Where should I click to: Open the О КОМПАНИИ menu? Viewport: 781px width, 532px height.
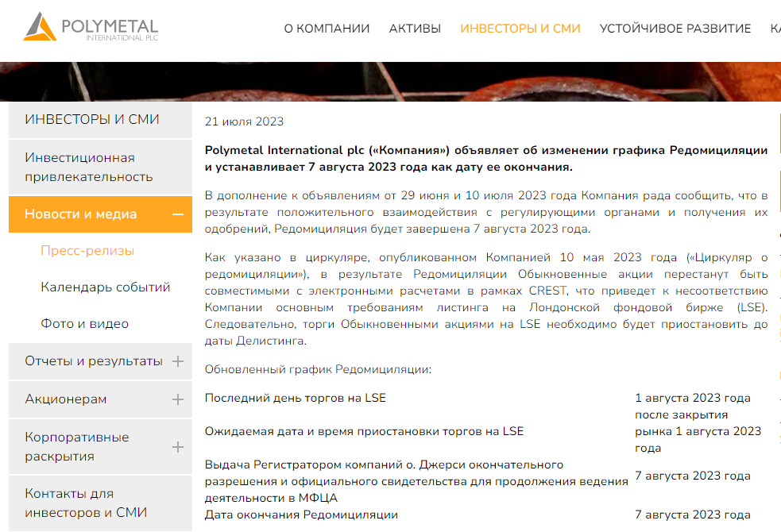pyautogui.click(x=327, y=29)
